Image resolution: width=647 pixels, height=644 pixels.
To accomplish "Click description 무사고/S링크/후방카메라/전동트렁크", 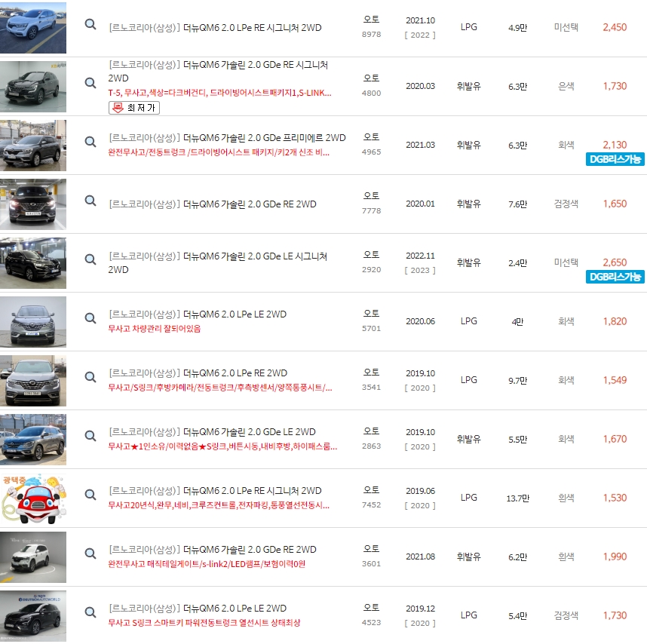I will click(220, 388).
